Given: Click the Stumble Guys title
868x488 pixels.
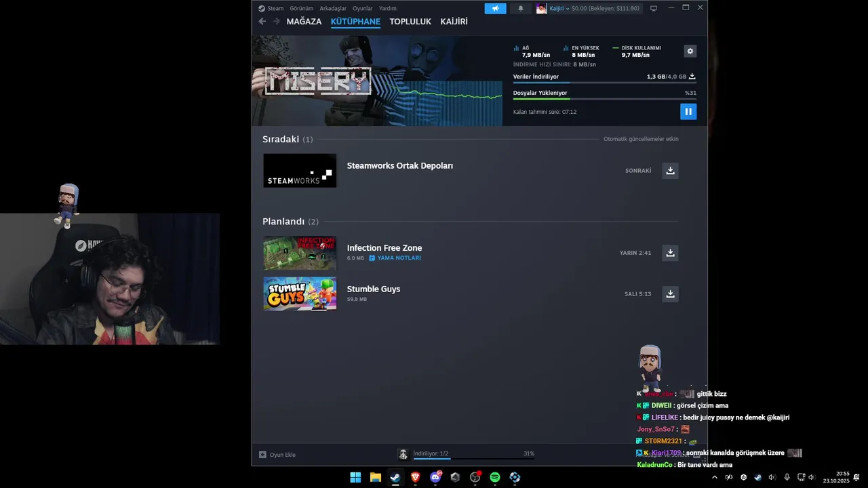Looking at the screenshot, I should coord(374,289).
